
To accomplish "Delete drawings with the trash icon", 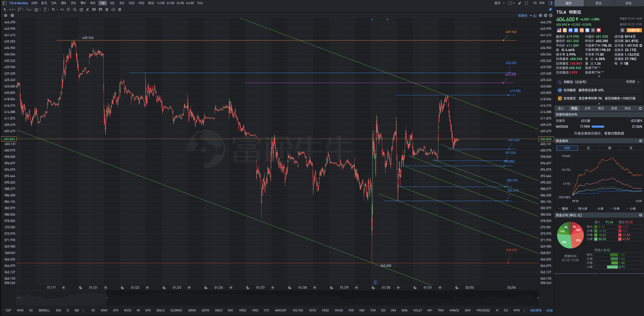I will tap(107, 9).
